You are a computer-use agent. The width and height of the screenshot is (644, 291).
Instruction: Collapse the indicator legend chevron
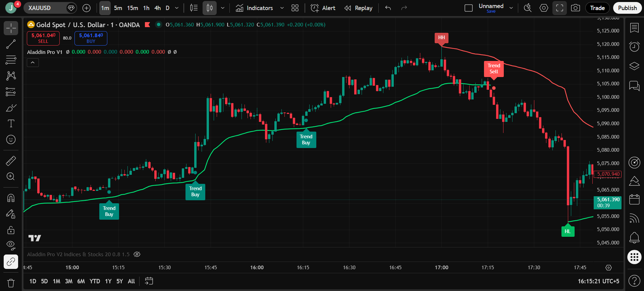click(x=33, y=63)
